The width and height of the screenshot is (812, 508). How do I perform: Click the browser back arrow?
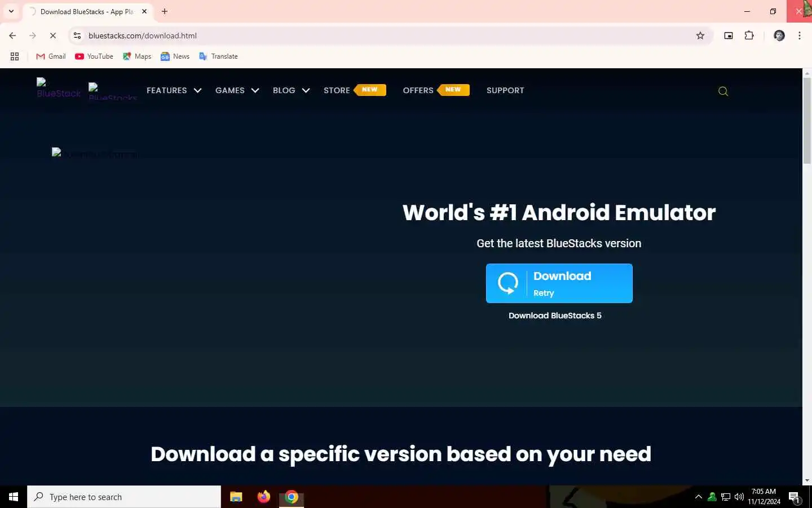[12, 36]
